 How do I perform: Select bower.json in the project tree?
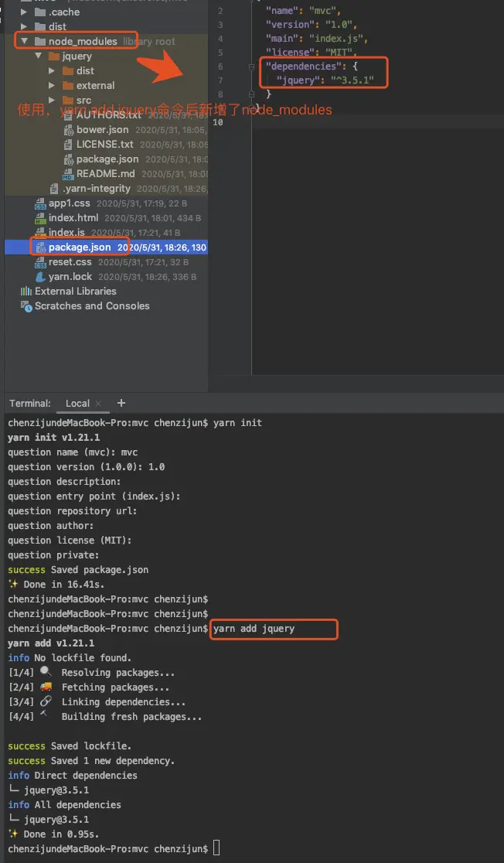tap(102, 130)
